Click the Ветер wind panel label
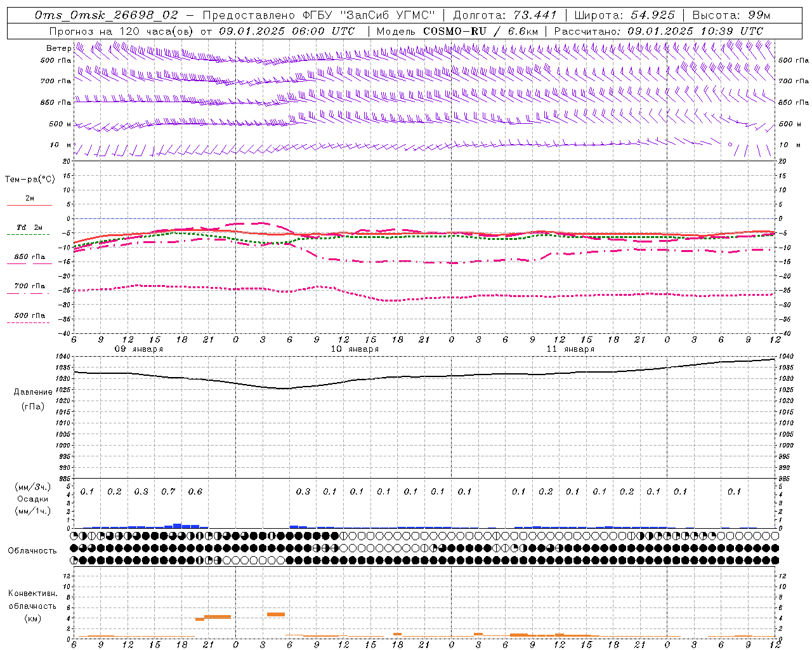 tap(58, 48)
